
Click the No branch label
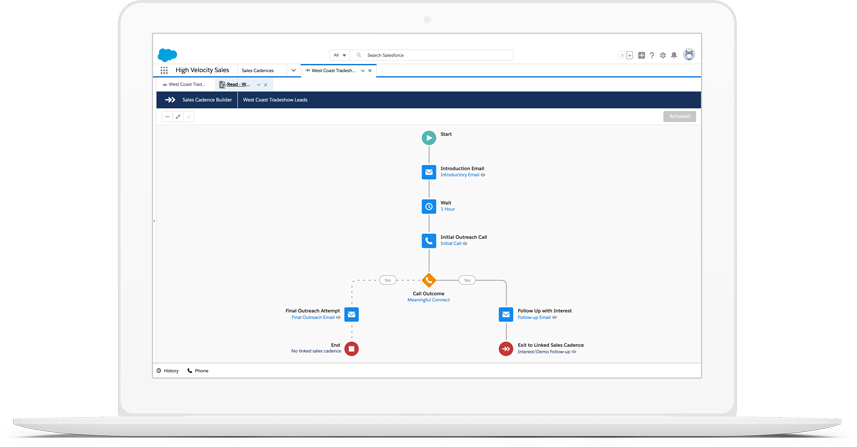tap(388, 280)
